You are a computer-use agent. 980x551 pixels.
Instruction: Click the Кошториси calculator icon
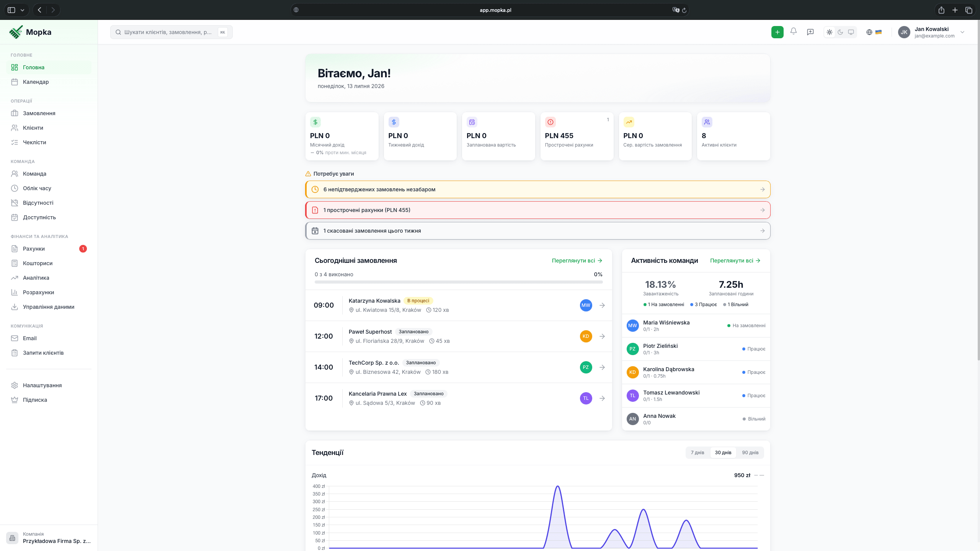(x=15, y=263)
